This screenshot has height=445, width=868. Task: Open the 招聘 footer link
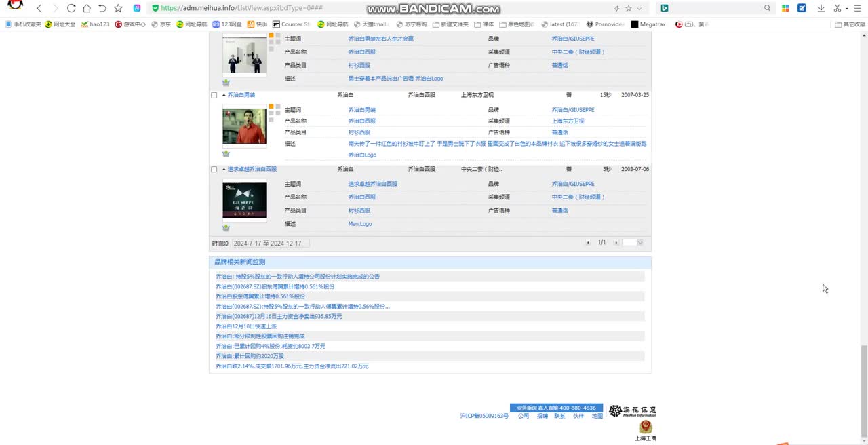tap(542, 416)
